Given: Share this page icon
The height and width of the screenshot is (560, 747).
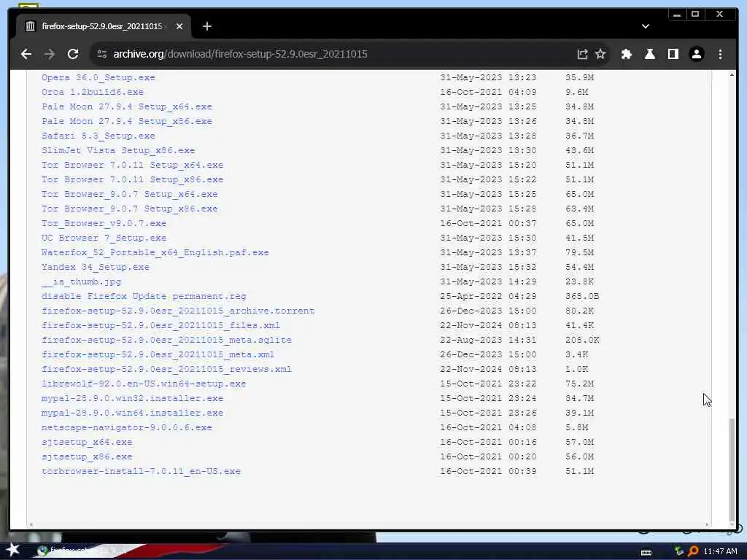Looking at the screenshot, I should click(x=582, y=54).
